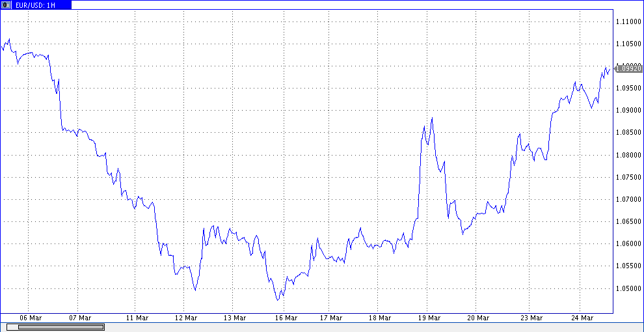Click the 07 Mar date label
This screenshot has height=332, width=644.
point(79,318)
